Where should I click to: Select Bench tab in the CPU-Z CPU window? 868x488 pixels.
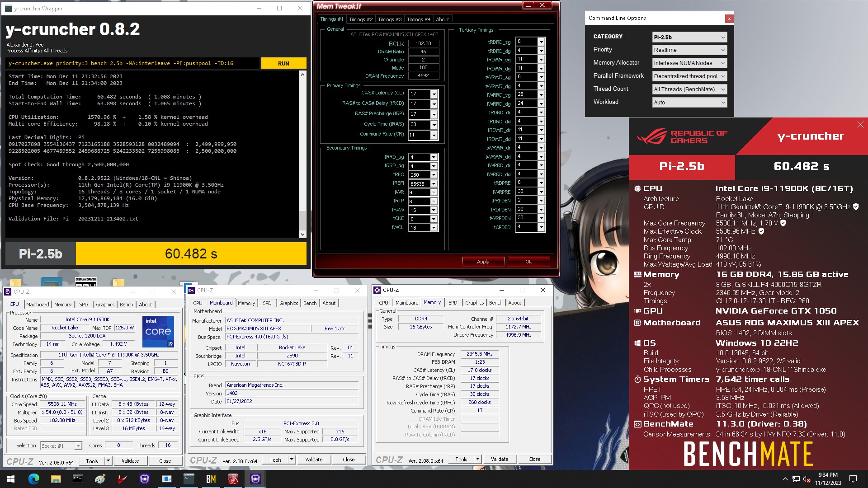[x=127, y=305]
